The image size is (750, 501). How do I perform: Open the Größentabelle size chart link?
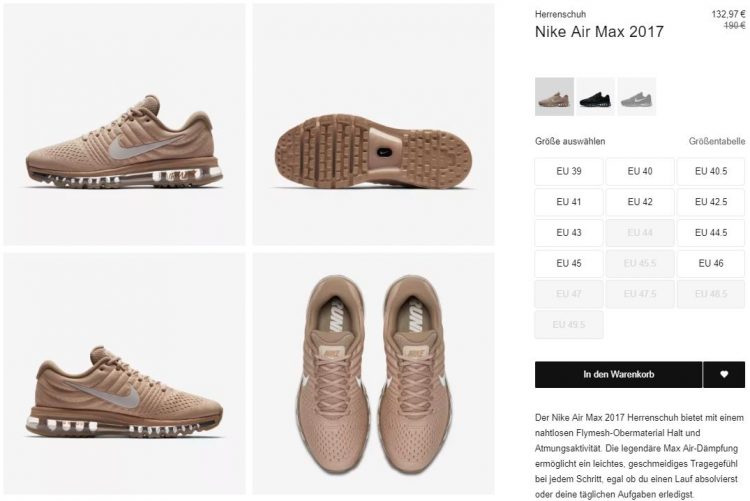coord(717,141)
